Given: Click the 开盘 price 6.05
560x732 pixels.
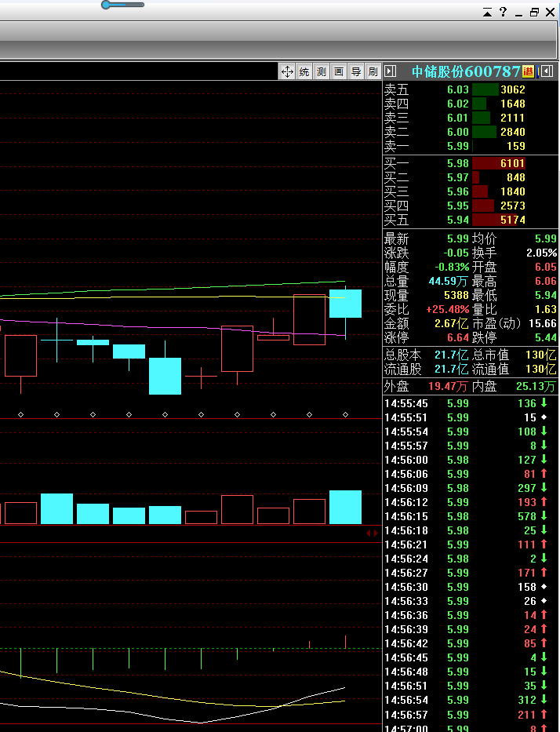Looking at the screenshot, I should click(546, 267).
